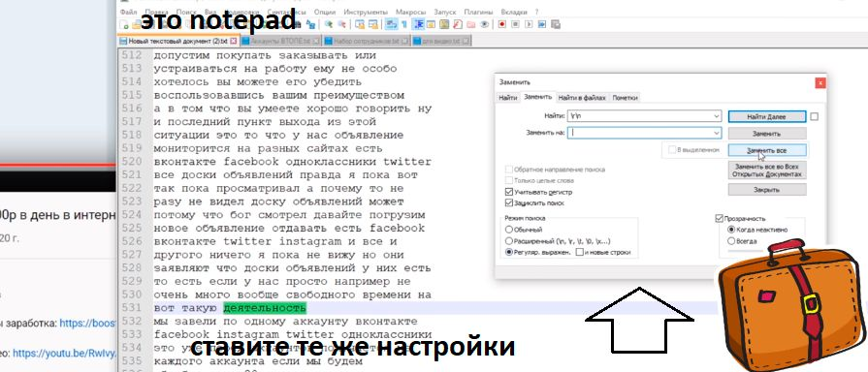Toggle the Прозрачность checkbox
868x372 pixels.
pyautogui.click(x=720, y=218)
